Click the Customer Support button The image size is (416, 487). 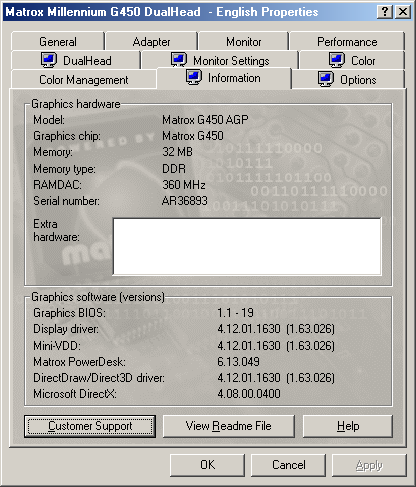click(x=90, y=426)
